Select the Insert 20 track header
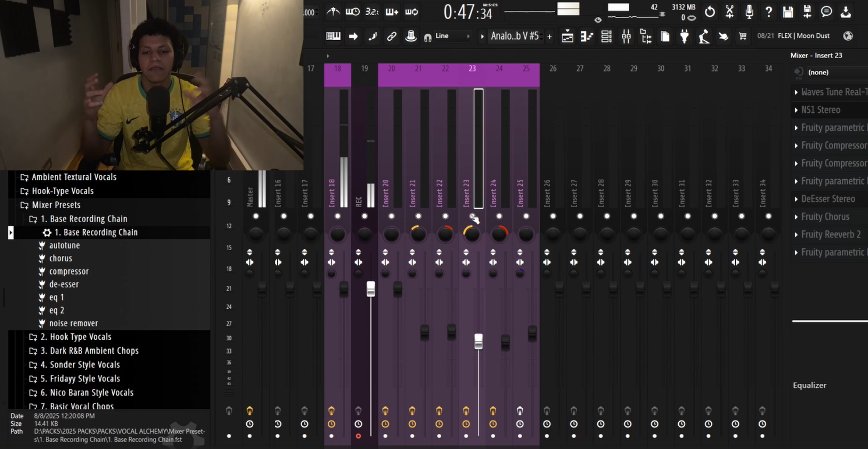This screenshot has width=868, height=449. tap(391, 69)
